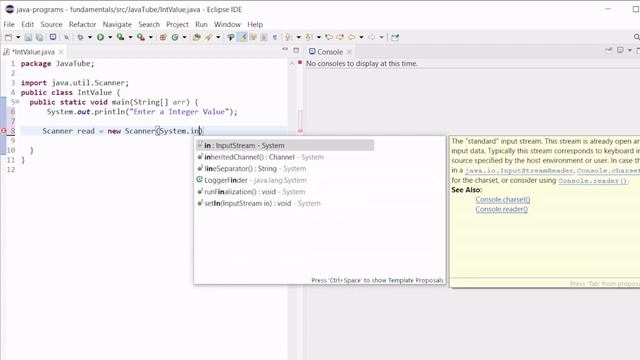Screen dimensions: 640x360
Task: Open the Coverage dropdown arrow
Action: point(130,37)
